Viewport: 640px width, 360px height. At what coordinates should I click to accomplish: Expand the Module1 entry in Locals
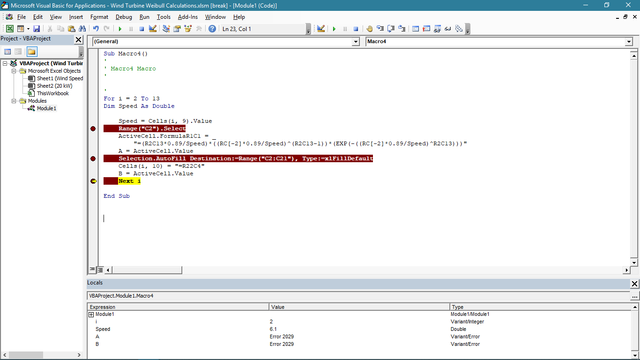pyautogui.click(x=91, y=314)
